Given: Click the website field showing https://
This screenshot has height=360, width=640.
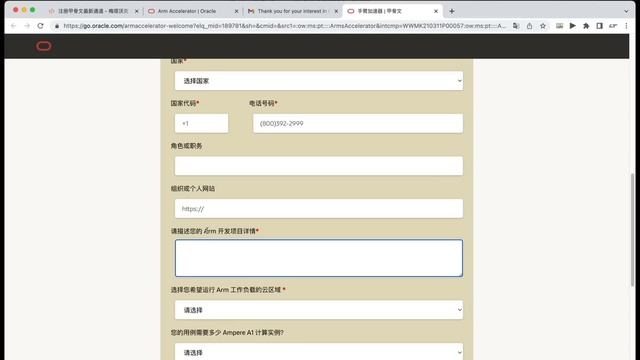Looking at the screenshot, I should click(x=319, y=209).
